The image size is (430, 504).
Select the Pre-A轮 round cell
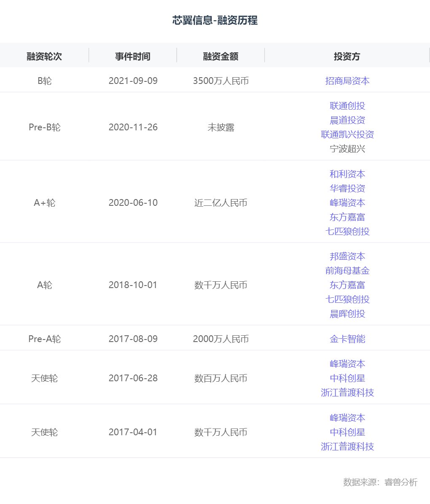pyautogui.click(x=44, y=339)
